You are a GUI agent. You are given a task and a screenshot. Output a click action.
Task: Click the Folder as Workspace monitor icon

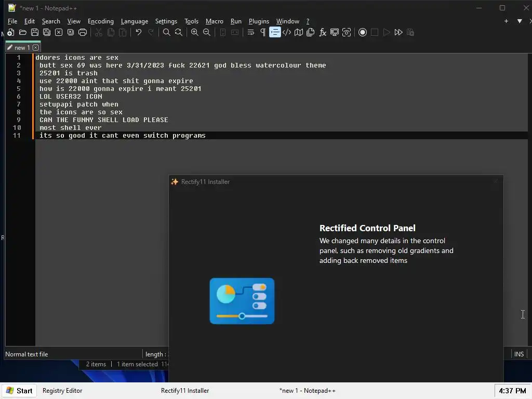(x=335, y=32)
